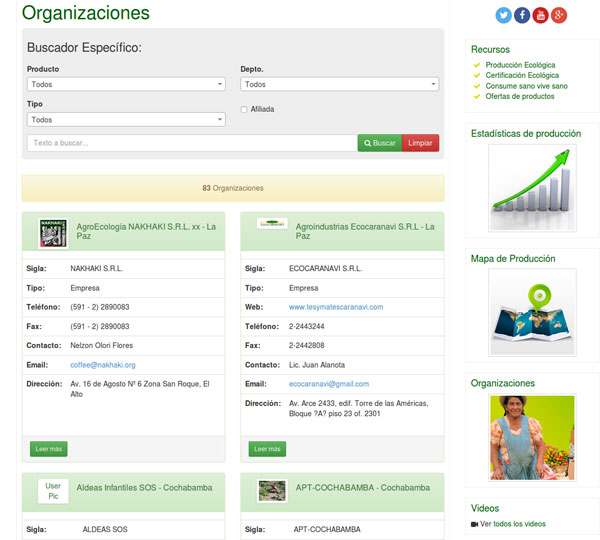Screen dimensions: 600x540
Task: Click the ecocaranavi@gmail.com email link
Action: 329,384
